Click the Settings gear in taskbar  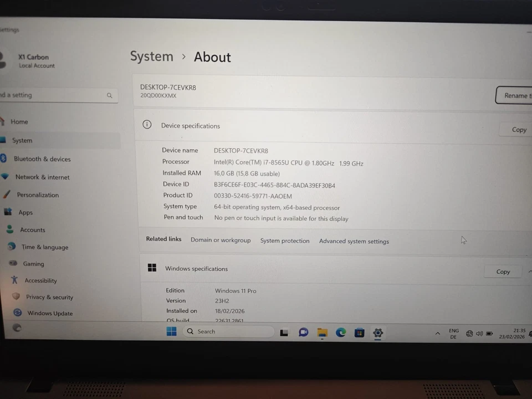(x=377, y=333)
